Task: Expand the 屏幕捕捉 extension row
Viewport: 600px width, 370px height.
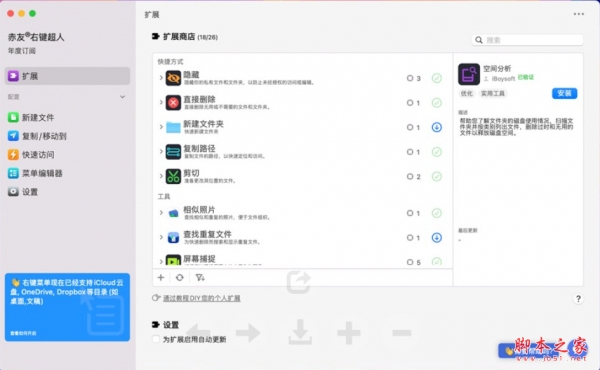Action: 161,262
